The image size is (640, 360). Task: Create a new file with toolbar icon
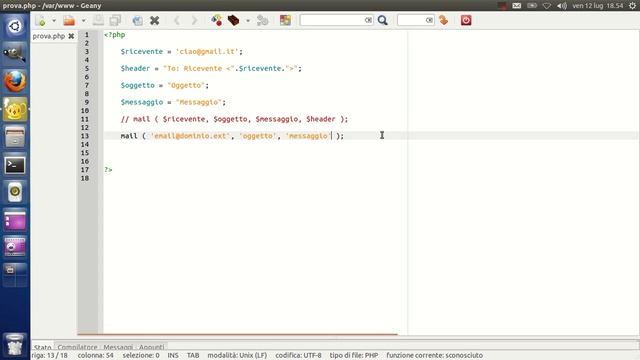40,20
